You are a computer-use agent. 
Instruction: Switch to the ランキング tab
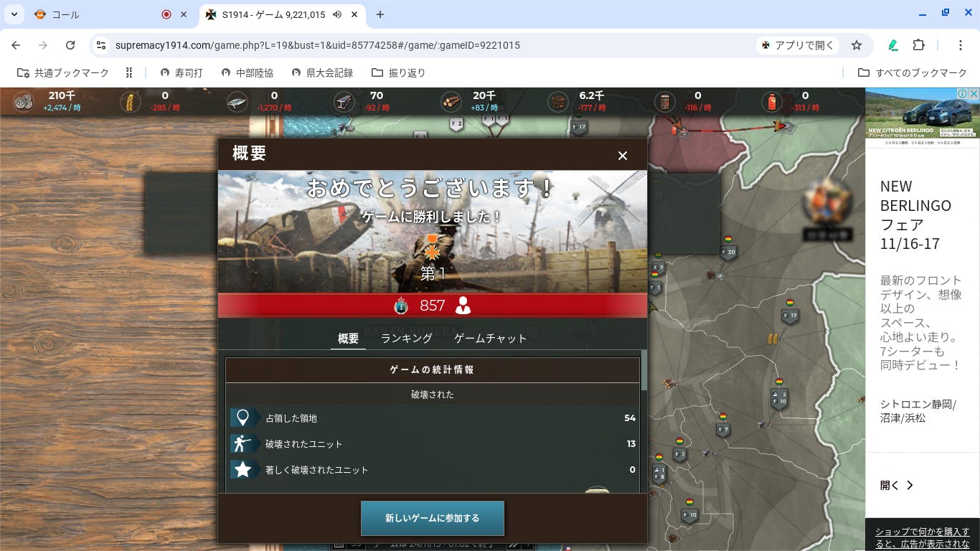coord(406,339)
